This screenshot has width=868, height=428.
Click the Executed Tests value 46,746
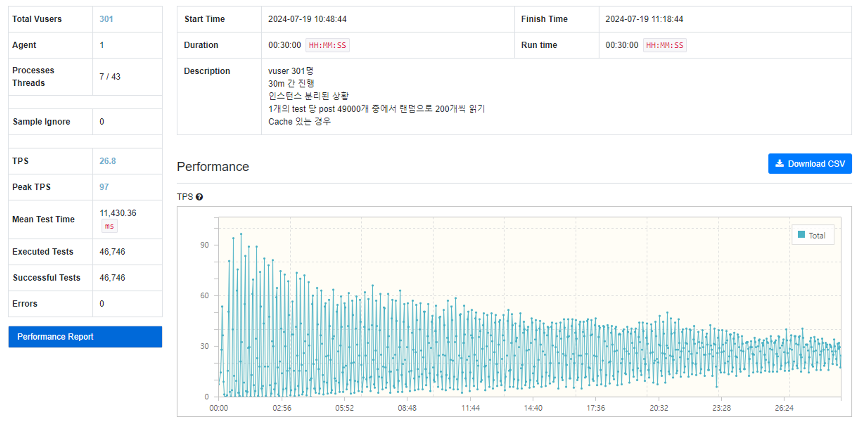112,252
